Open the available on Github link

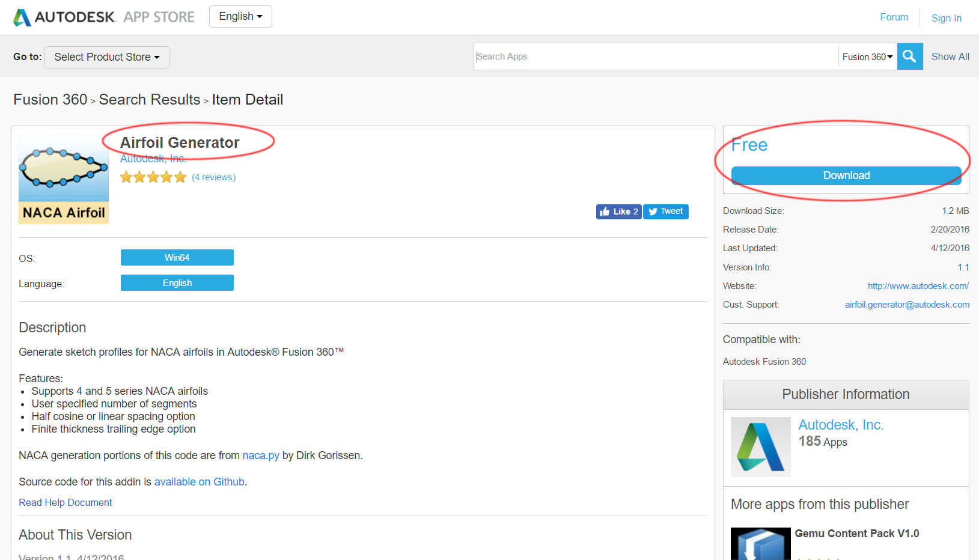(x=200, y=482)
